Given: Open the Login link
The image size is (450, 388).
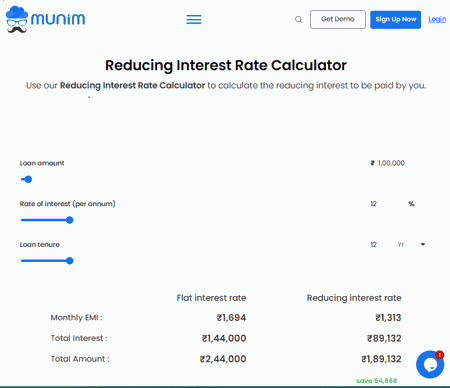Looking at the screenshot, I should click(437, 19).
